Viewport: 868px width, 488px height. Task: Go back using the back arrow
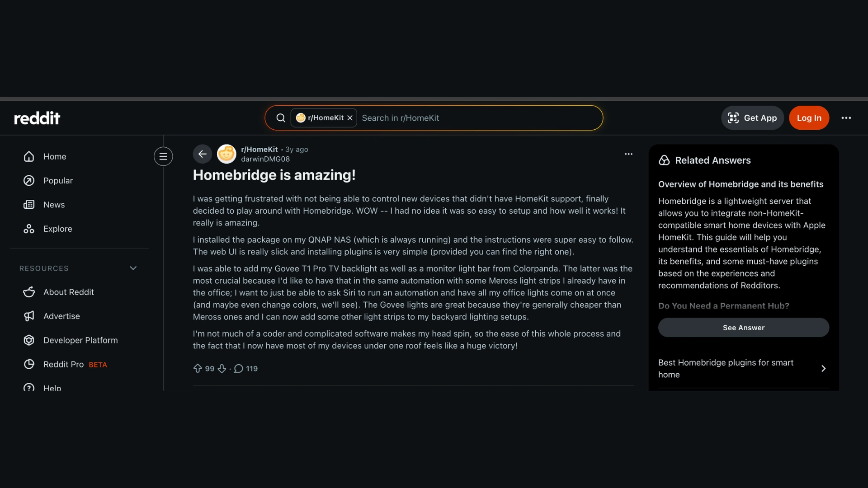pyautogui.click(x=202, y=154)
